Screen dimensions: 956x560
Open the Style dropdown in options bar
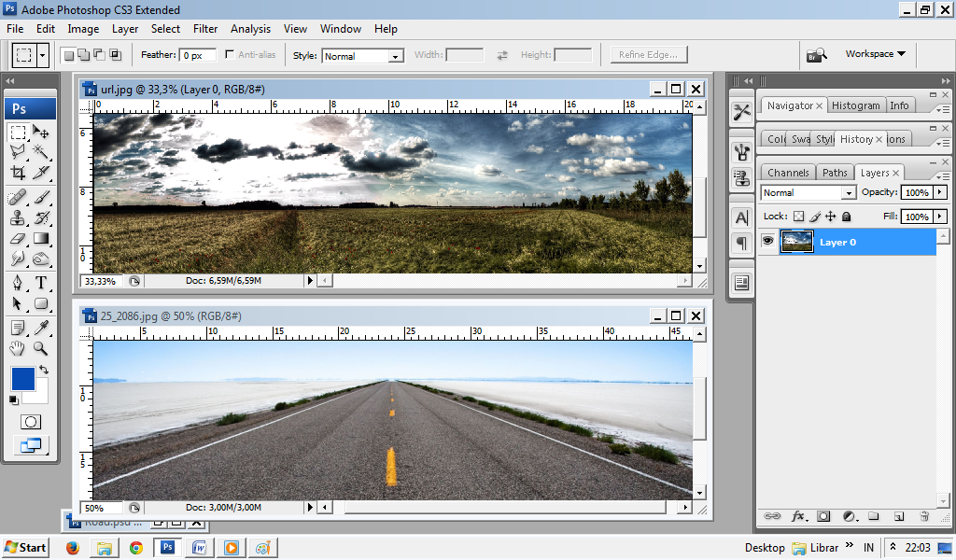click(362, 56)
